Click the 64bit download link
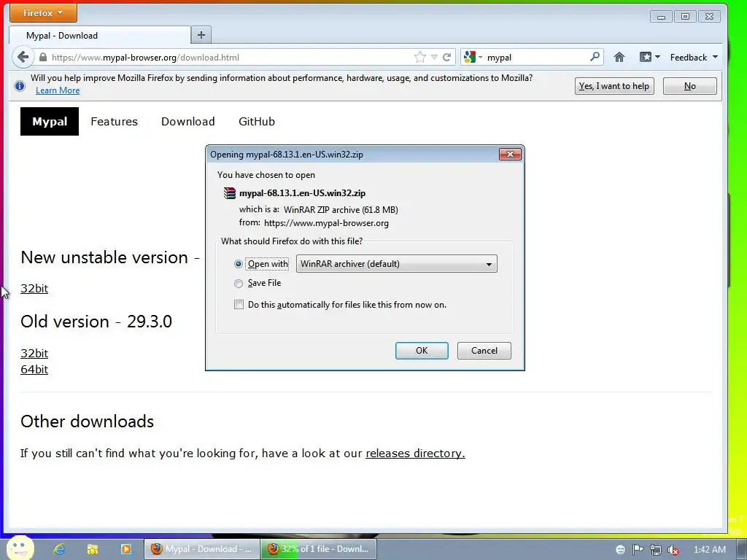Image resolution: width=747 pixels, height=560 pixels. (x=34, y=370)
